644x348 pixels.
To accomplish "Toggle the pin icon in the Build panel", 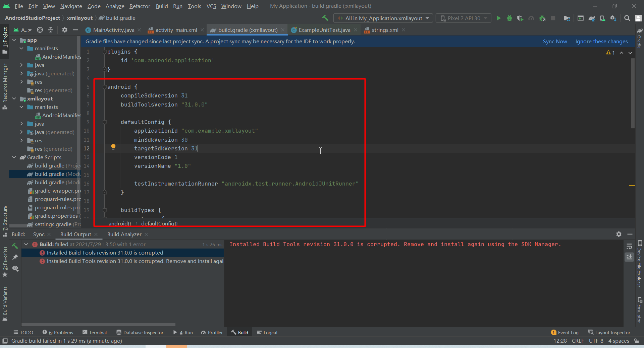I will point(15,257).
